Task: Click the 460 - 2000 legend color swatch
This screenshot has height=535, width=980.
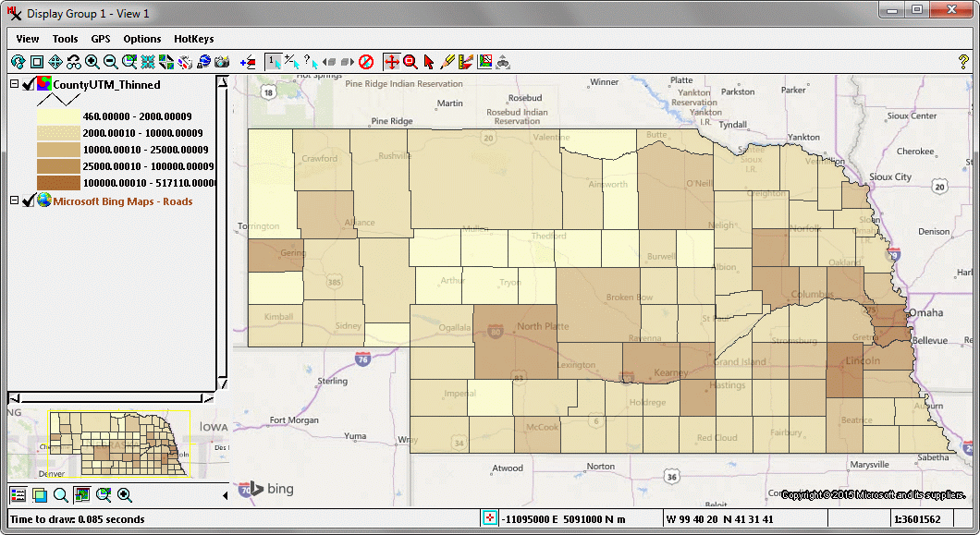Action: [58, 116]
